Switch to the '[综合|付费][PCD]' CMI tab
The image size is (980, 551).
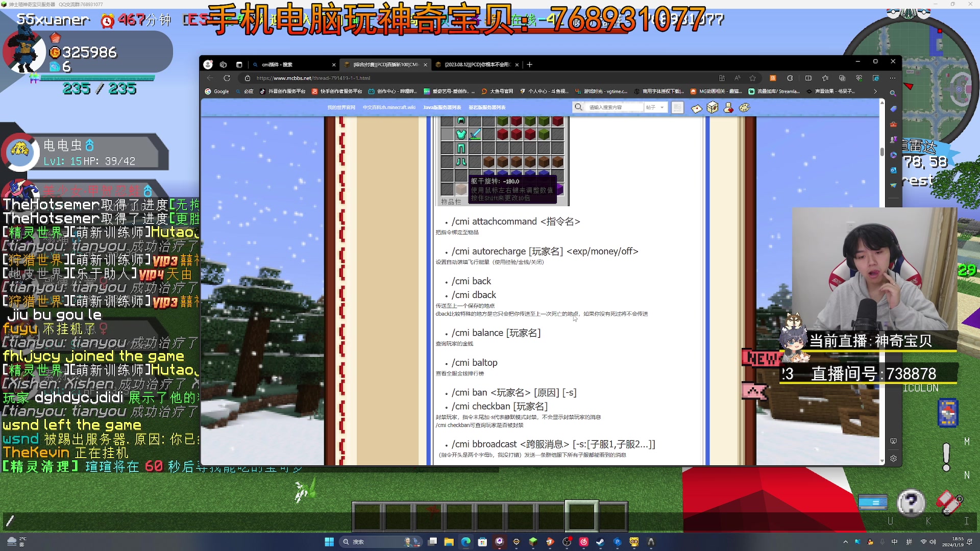click(x=384, y=65)
